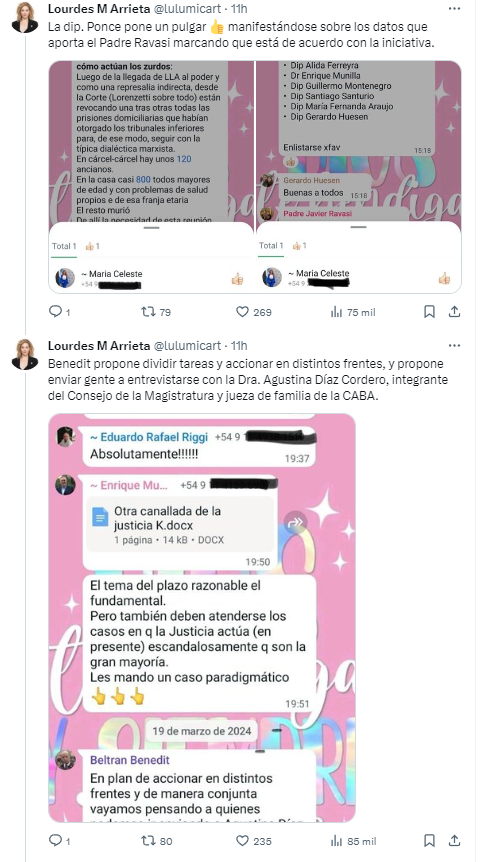The width and height of the screenshot is (484, 862).
Task: Open the pink WhatsApp chat screenshot image
Action: [x=202, y=617]
